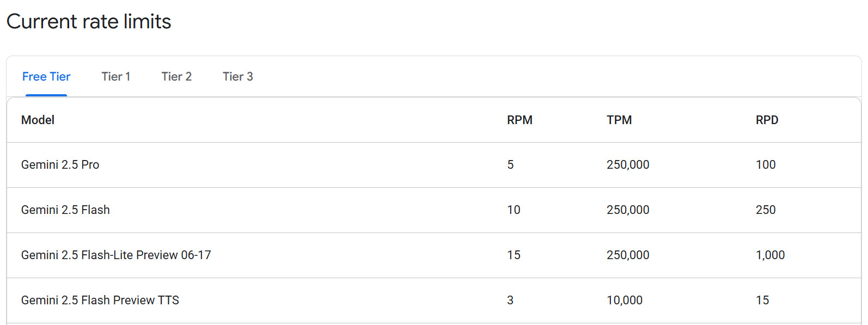The image size is (868, 325).
Task: Select the Gemini 2.5 Flash Preview TTS name
Action: point(100,301)
